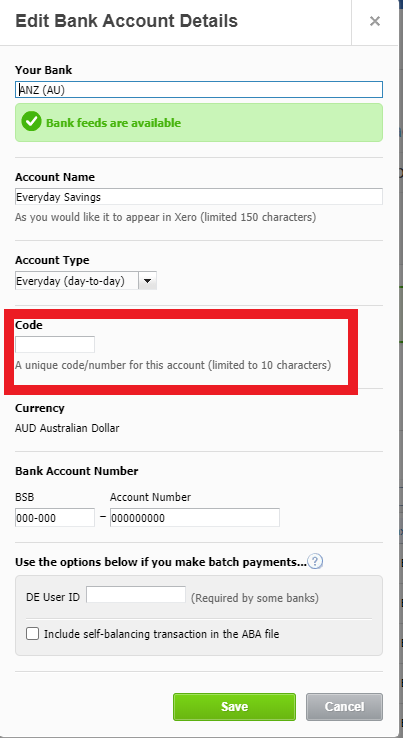
Task: Save the bank account details
Action: coord(234,706)
